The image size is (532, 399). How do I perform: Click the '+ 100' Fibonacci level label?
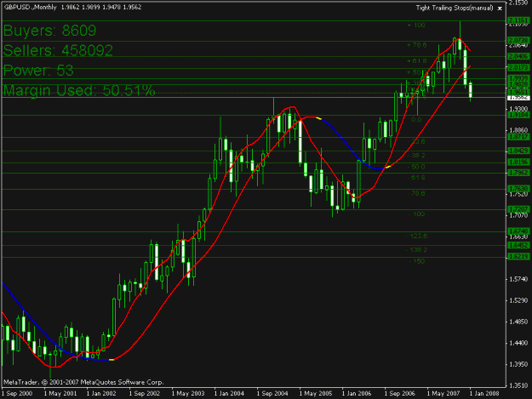416,25
